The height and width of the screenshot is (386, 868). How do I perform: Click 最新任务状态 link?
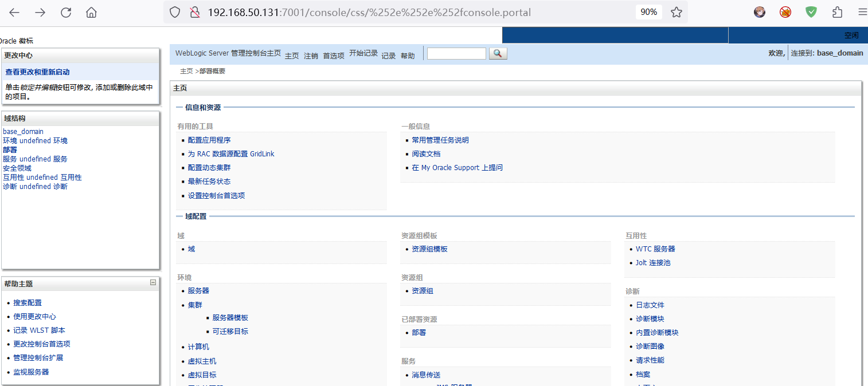pos(209,182)
